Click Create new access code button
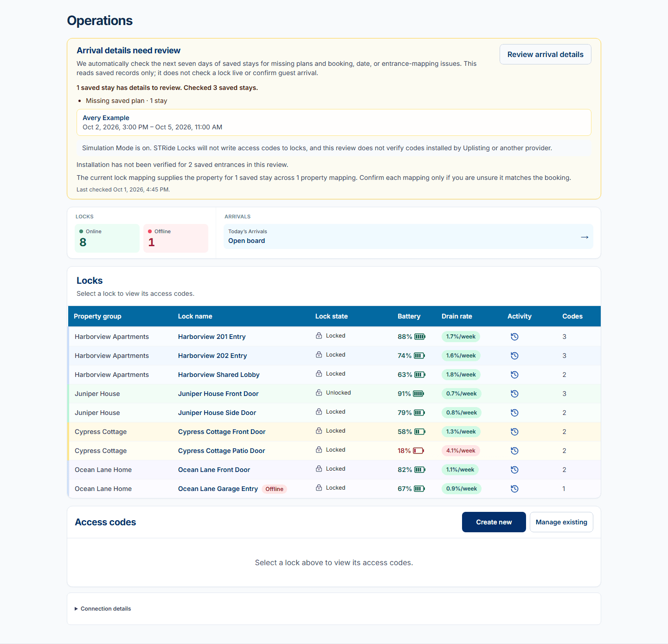Viewport: 668px width, 644px height. (494, 522)
